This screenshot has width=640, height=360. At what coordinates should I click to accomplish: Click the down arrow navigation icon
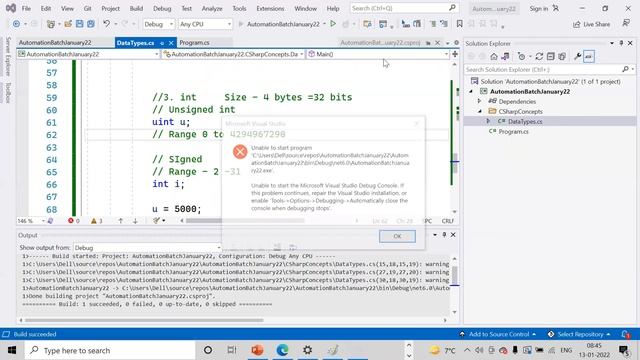coord(135,221)
